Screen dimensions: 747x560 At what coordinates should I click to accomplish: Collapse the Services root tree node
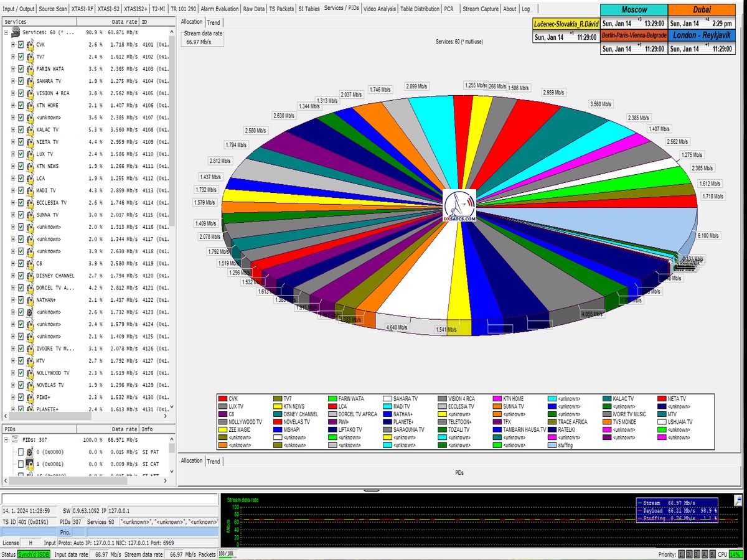click(6, 32)
